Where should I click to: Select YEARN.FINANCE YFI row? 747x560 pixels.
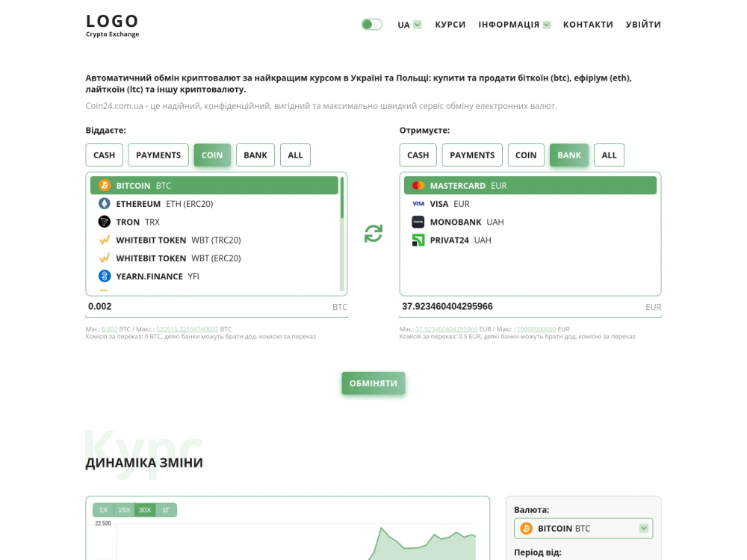click(214, 276)
